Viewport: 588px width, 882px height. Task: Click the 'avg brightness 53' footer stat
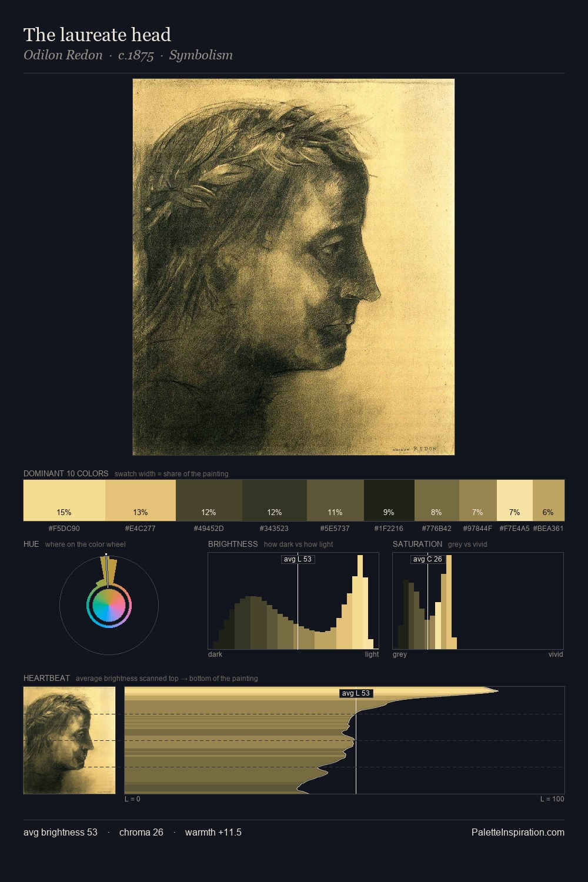coord(61,832)
